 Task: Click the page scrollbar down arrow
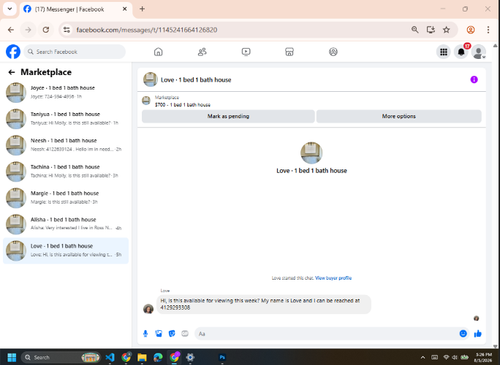click(495, 346)
